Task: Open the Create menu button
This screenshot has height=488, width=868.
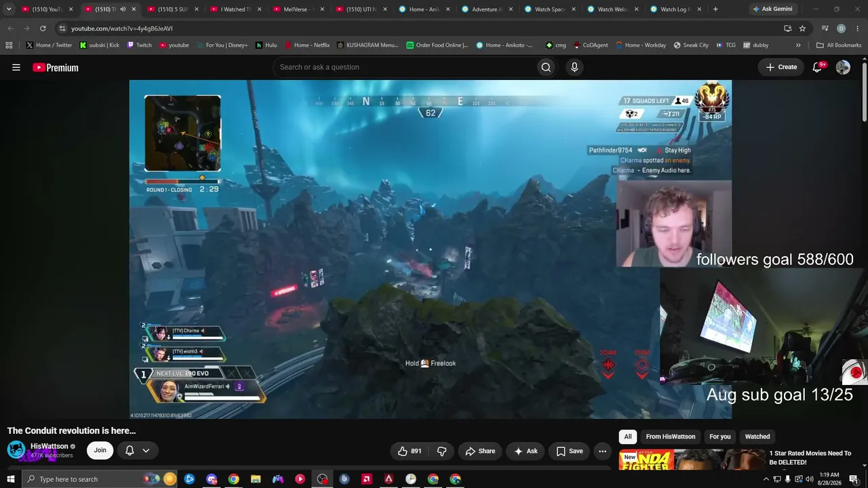Action: 781,67
